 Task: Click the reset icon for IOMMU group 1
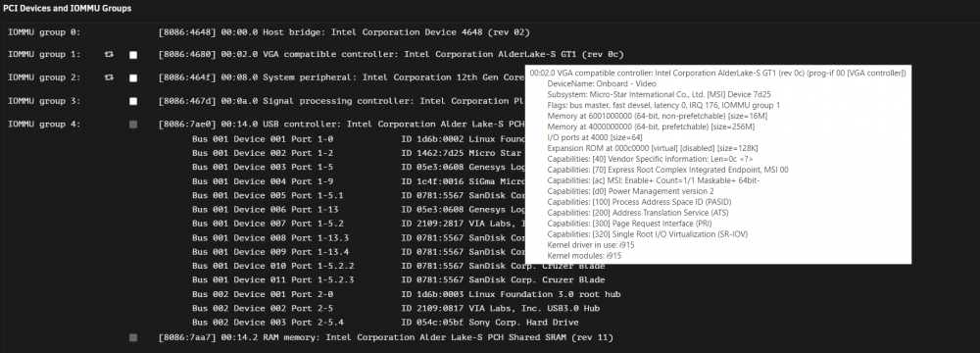point(110,55)
